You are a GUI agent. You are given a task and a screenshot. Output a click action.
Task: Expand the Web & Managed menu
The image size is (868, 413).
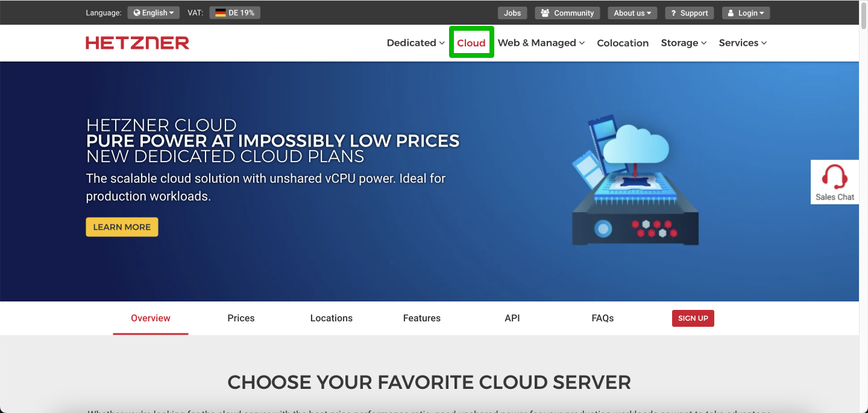pyautogui.click(x=541, y=43)
